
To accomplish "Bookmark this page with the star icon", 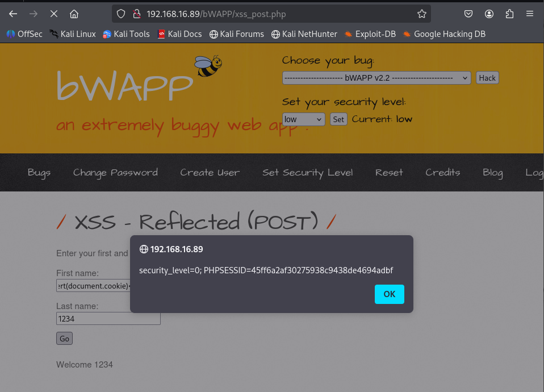I will (421, 14).
